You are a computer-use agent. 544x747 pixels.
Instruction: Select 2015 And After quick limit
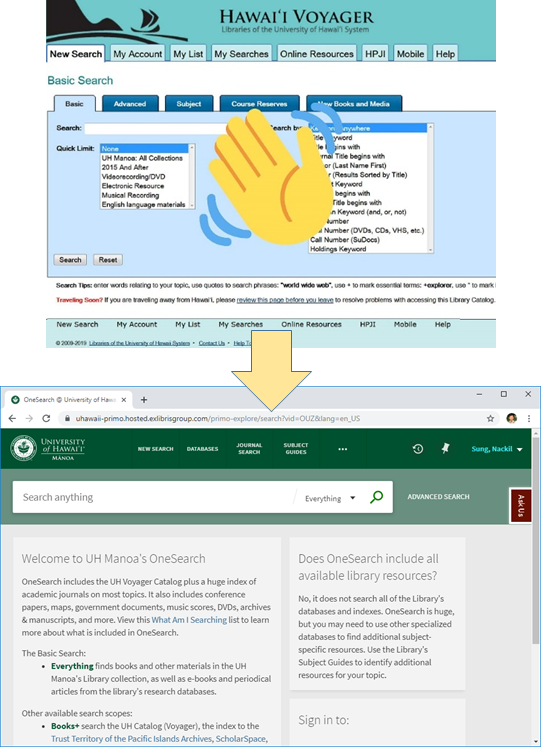point(125,167)
